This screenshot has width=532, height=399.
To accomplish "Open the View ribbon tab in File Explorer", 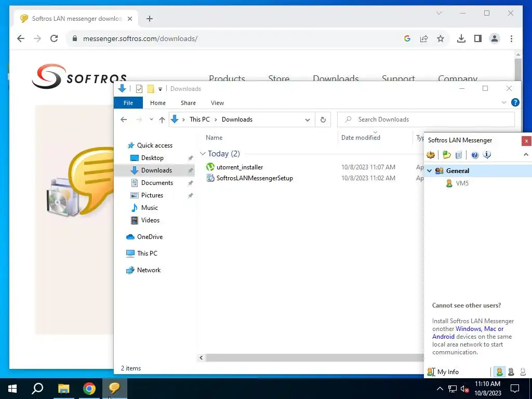I will click(217, 103).
